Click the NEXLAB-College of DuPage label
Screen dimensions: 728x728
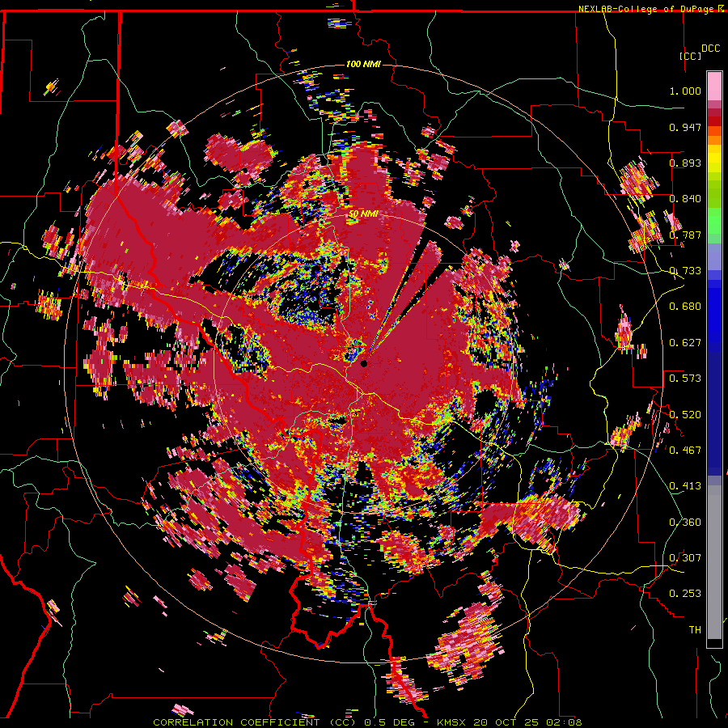647,9
